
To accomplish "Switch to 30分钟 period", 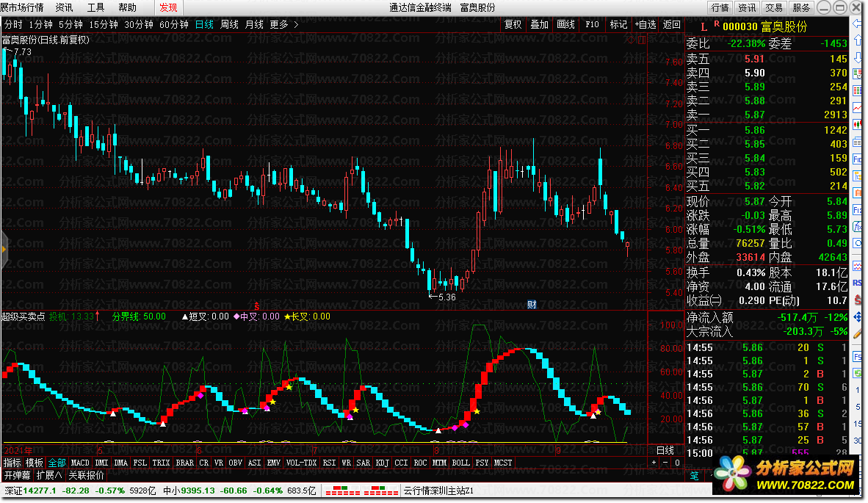I will pyautogui.click(x=138, y=24).
